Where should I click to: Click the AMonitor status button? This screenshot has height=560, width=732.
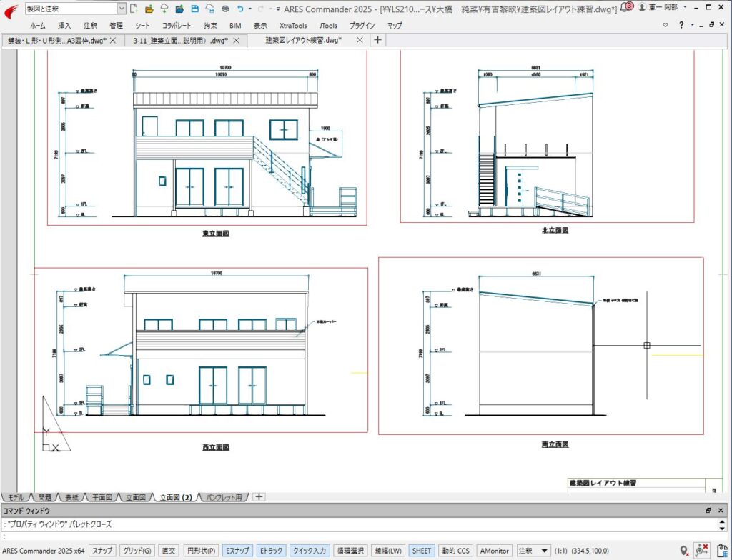(x=495, y=551)
